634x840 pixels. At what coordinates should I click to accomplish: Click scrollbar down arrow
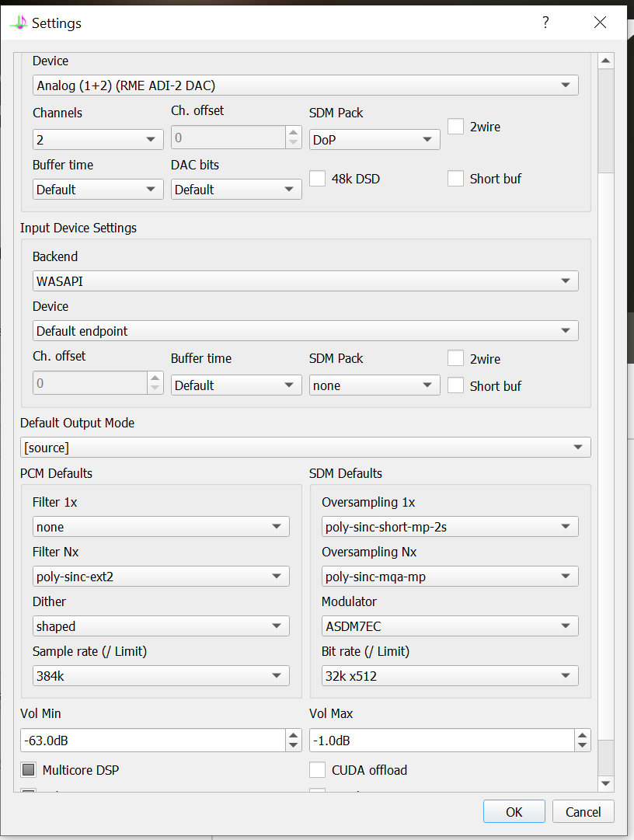tap(605, 783)
